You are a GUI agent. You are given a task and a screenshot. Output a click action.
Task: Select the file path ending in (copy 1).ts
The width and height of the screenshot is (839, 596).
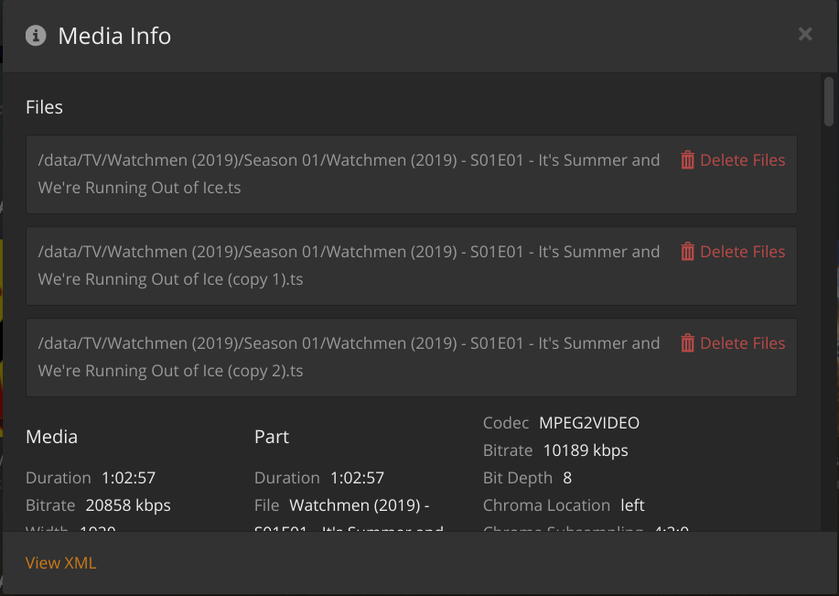[349, 265]
